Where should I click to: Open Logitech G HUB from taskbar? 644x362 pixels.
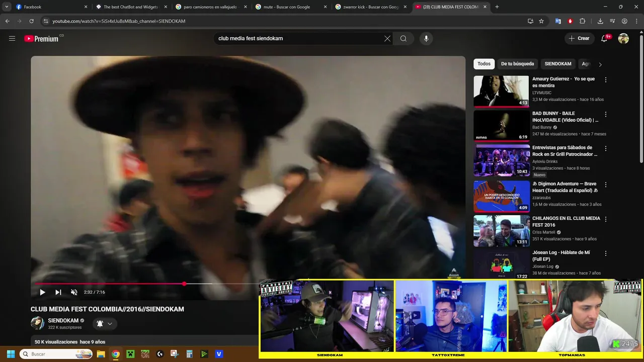(160, 354)
